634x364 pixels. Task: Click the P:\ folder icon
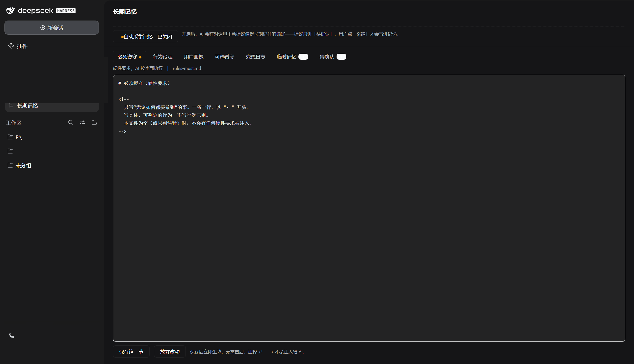pos(10,137)
